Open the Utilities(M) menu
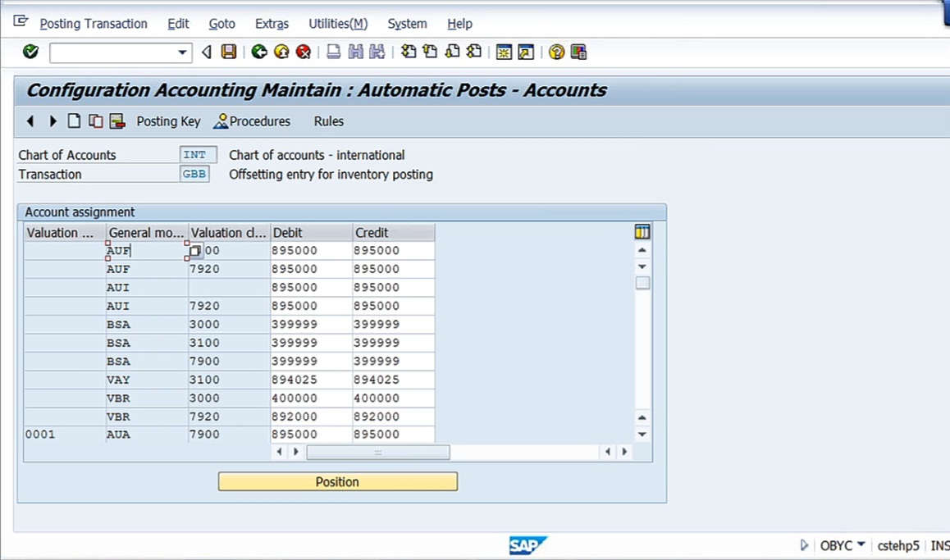Screen dimensions: 950x560 338,24
